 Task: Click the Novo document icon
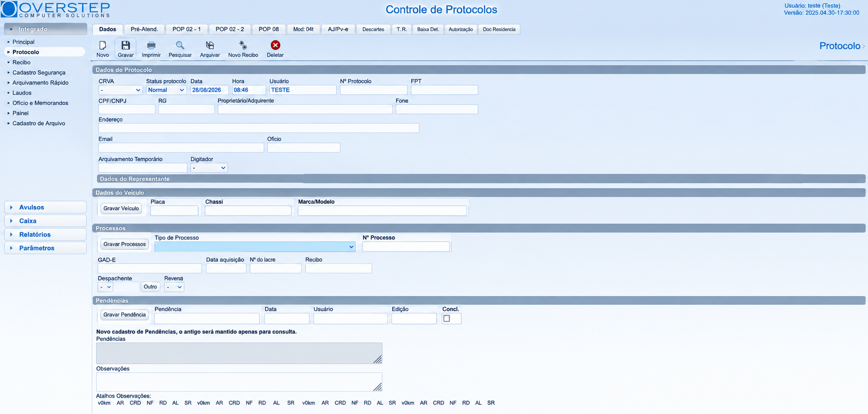point(103,45)
